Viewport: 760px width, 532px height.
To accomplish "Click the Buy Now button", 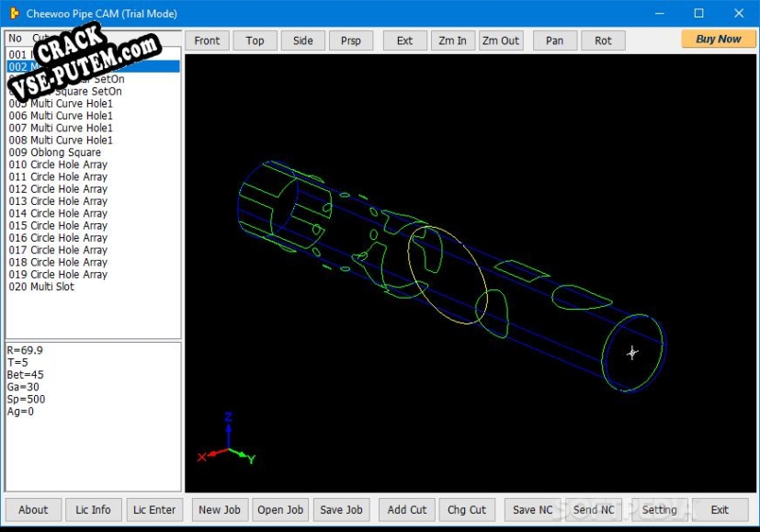I will (719, 39).
